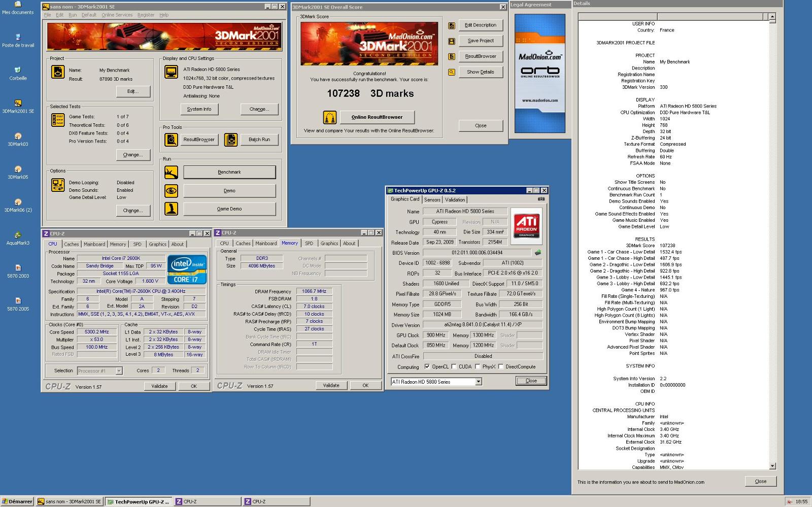Viewport: 812px width, 507px height.
Task: Click scroll-down arrow in Details pane
Action: point(772,465)
